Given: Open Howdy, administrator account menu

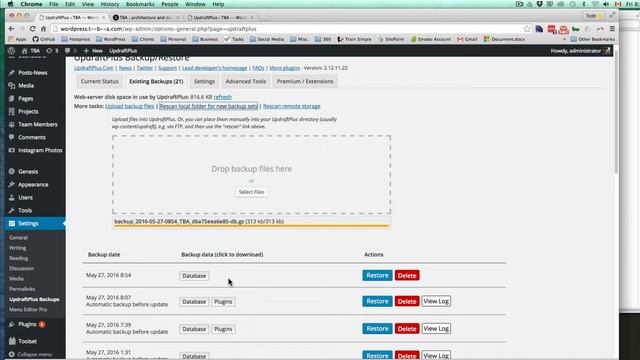Looking at the screenshot, I should point(580,51).
